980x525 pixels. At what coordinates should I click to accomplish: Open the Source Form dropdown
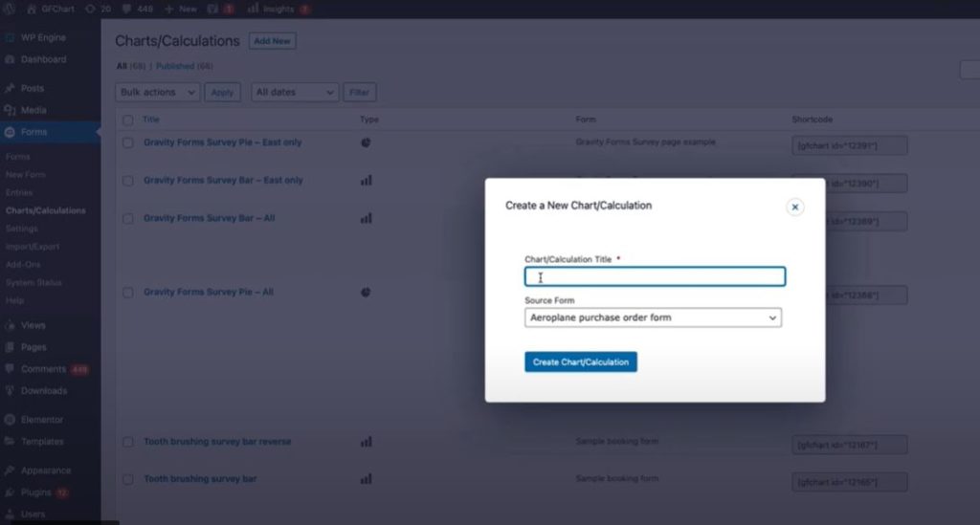click(653, 317)
